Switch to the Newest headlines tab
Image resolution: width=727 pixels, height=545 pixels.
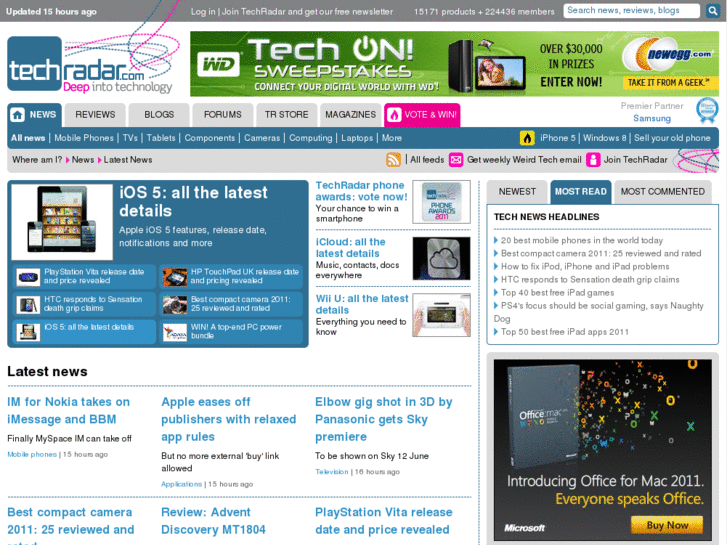[x=517, y=192]
